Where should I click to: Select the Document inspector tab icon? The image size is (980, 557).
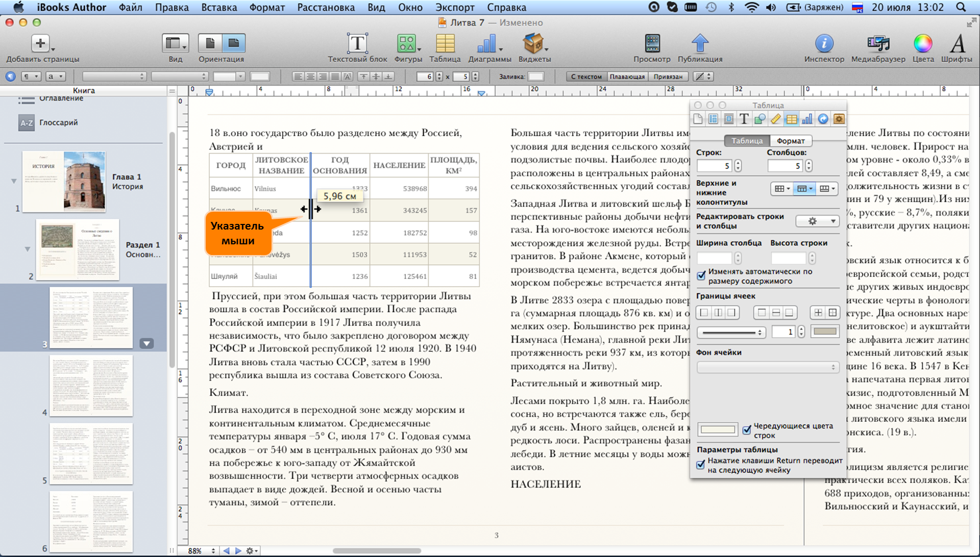[x=698, y=119]
